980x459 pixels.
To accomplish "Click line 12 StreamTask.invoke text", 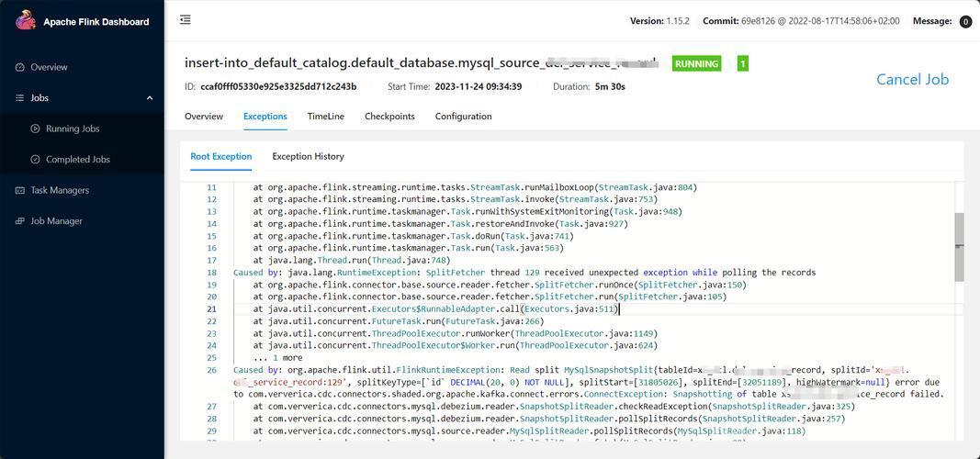I will tap(456, 199).
